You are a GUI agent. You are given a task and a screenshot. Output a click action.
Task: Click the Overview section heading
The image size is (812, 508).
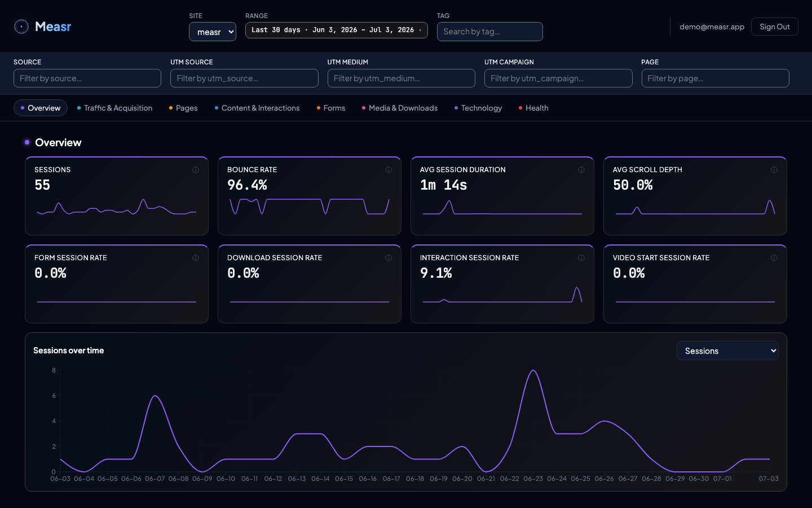click(x=58, y=143)
